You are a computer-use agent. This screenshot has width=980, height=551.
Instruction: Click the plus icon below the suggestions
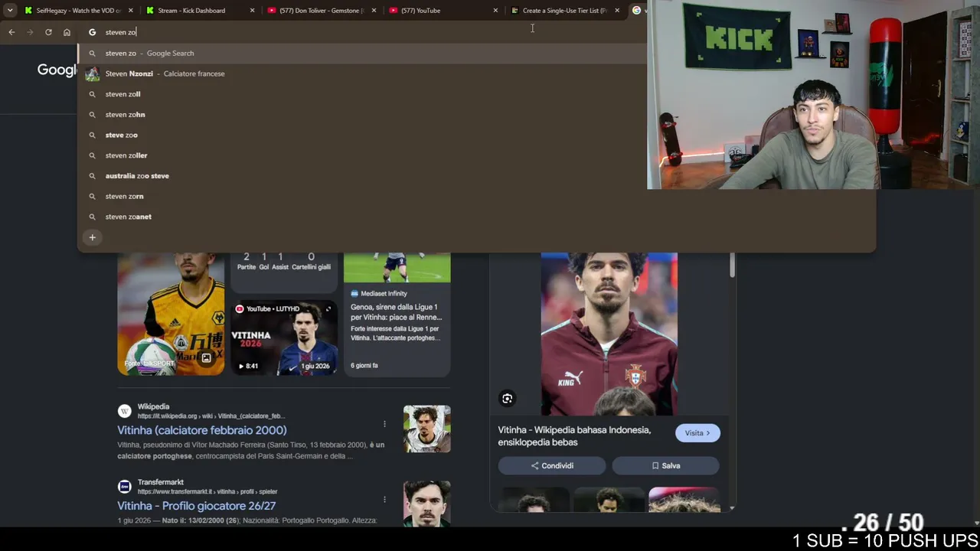tap(92, 237)
